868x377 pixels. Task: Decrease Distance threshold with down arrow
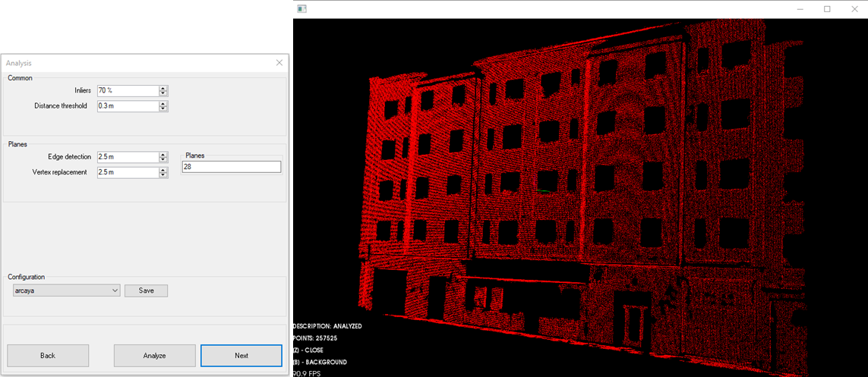[x=163, y=109]
